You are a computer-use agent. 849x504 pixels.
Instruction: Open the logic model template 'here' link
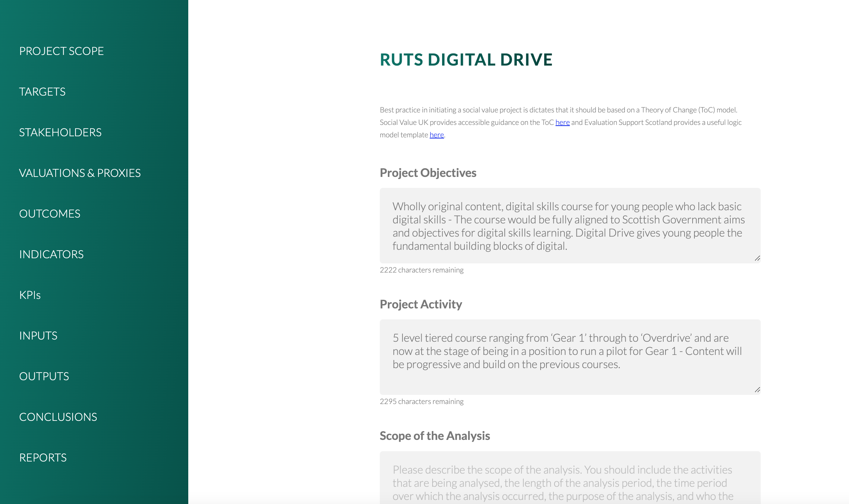[437, 135]
